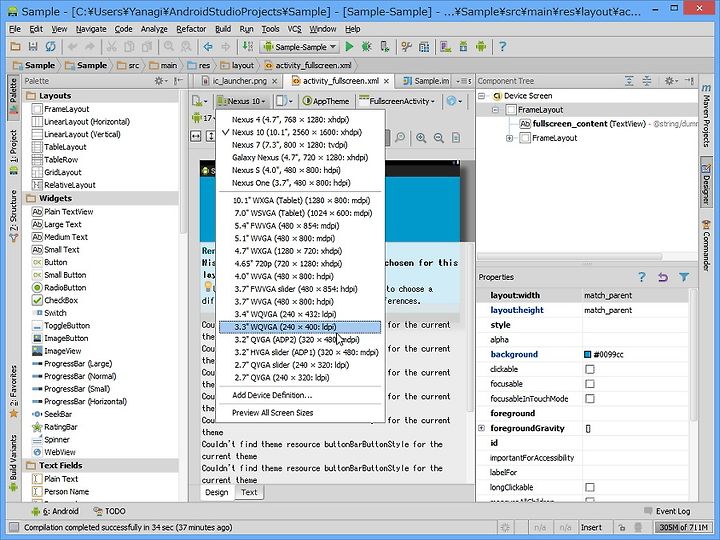Image resolution: width=720 pixels, height=540 pixels.
Task: Click the background color swatch #0099cc
Action: [587, 354]
